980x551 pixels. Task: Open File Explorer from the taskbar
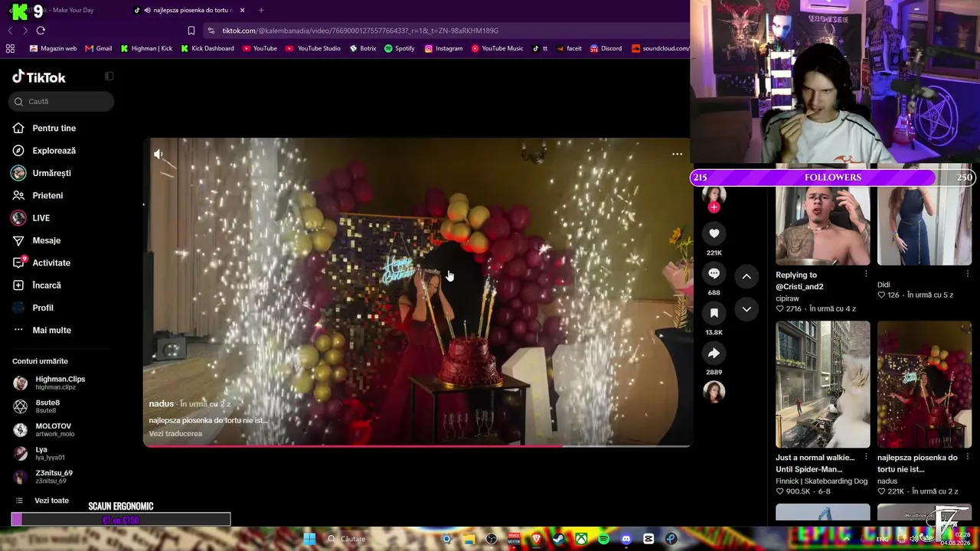469,539
